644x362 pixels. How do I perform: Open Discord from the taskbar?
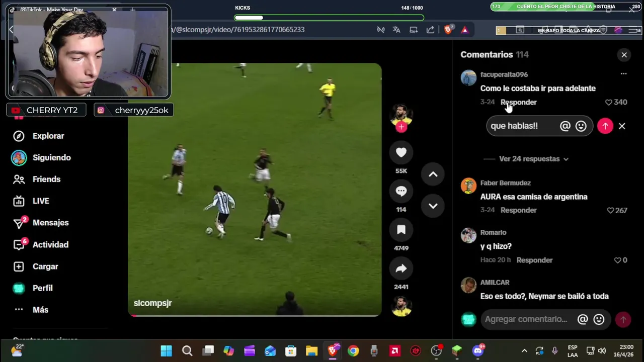pos(478,351)
